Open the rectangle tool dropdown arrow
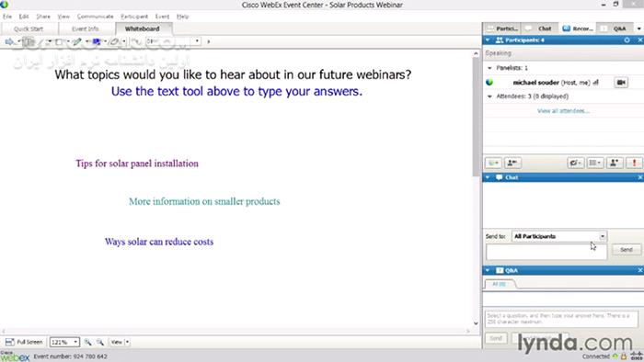This screenshot has width=644, height=362. tap(68, 41)
